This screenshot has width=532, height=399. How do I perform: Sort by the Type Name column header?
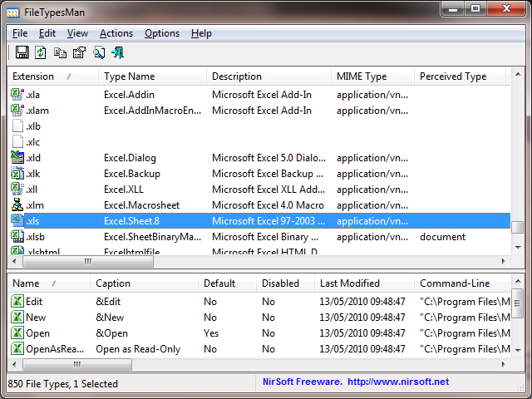(152, 76)
